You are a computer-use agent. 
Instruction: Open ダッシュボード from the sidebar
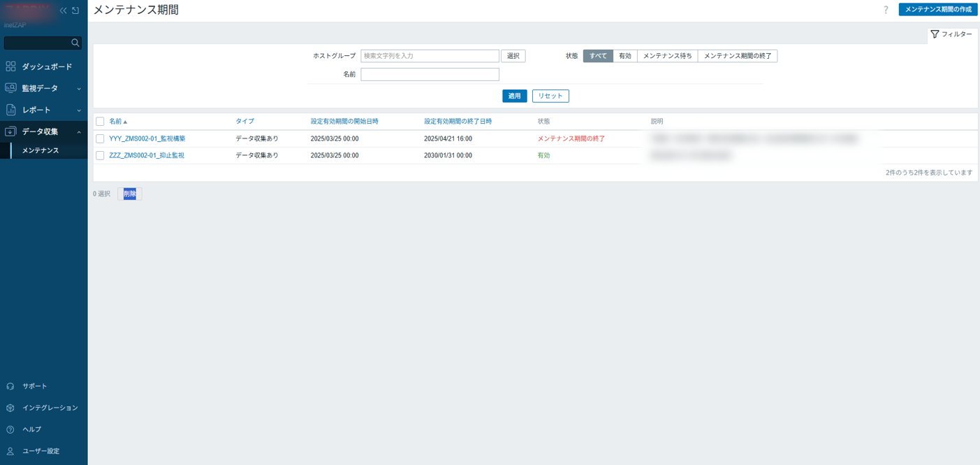tap(46, 66)
